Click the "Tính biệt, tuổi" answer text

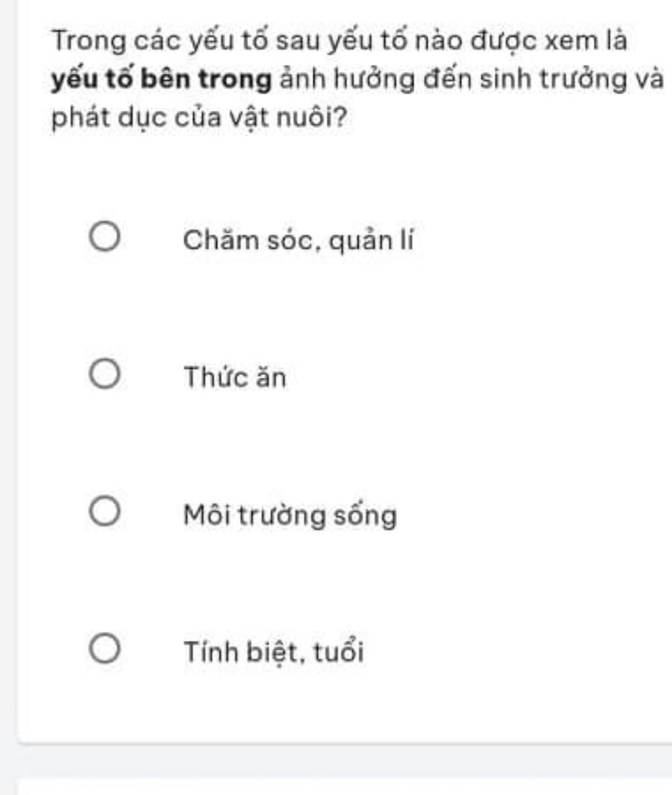(x=274, y=652)
